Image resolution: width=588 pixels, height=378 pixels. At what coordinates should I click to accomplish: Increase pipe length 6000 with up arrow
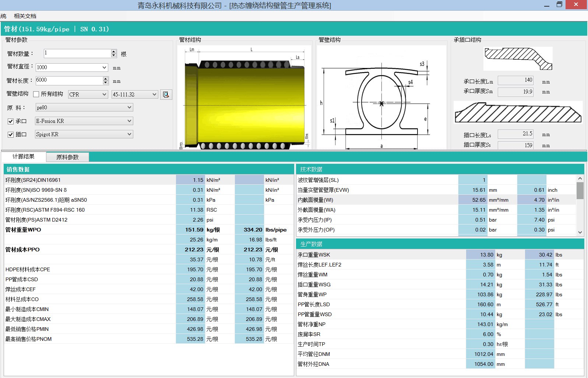pos(106,78)
